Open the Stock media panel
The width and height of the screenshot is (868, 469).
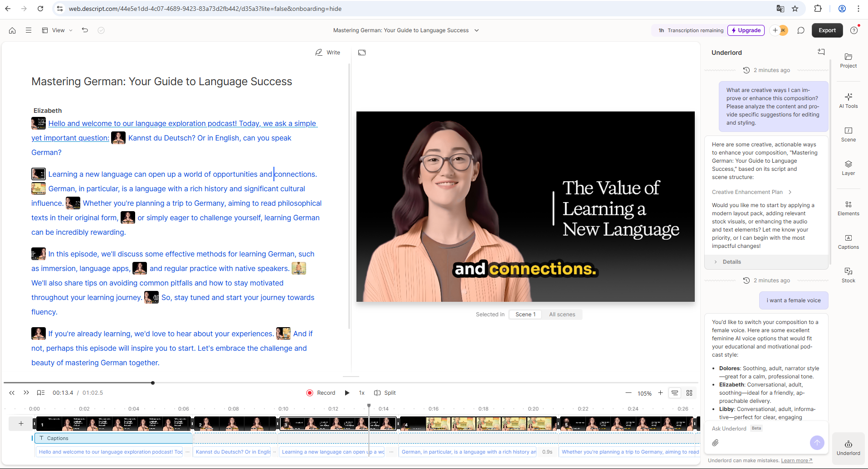tap(848, 275)
